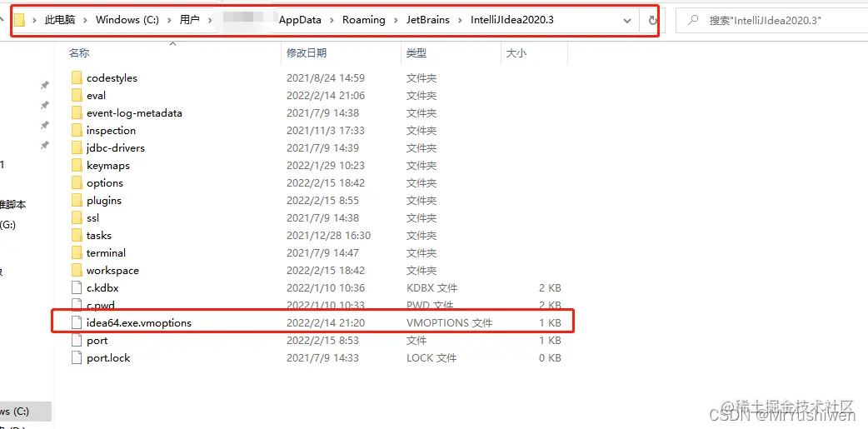Click the event-log-metadata folder icon

77,113
